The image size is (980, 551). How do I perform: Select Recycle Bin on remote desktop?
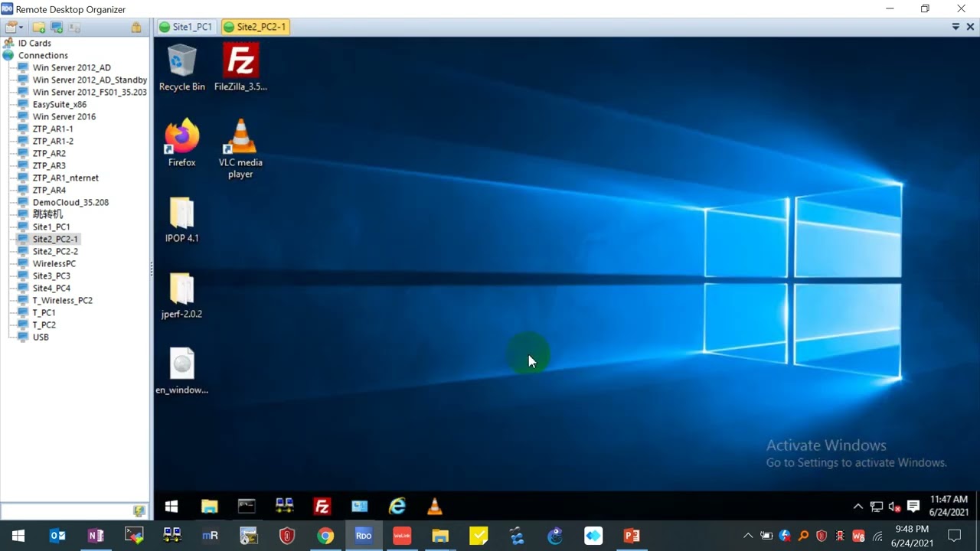pos(181,67)
